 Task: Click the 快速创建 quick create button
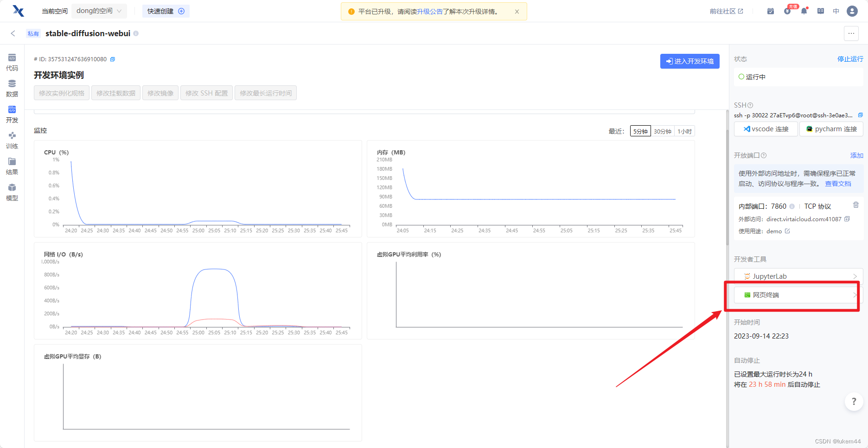point(166,11)
